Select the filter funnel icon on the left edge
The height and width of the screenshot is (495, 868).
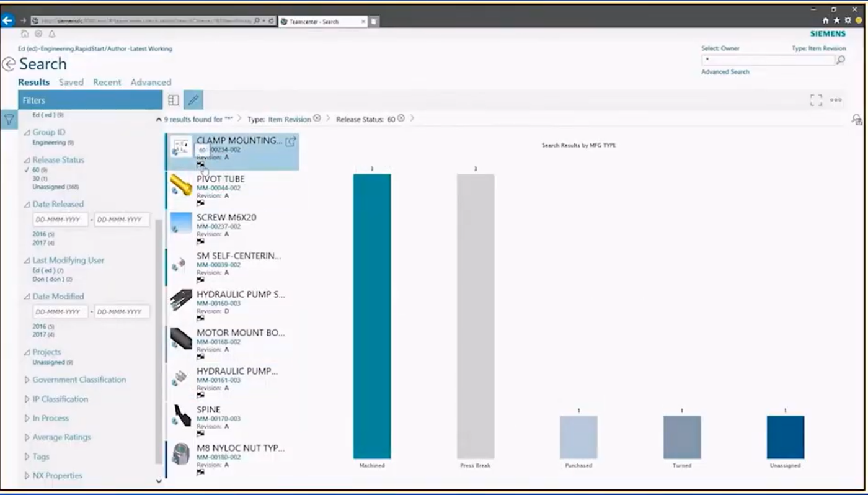9,120
